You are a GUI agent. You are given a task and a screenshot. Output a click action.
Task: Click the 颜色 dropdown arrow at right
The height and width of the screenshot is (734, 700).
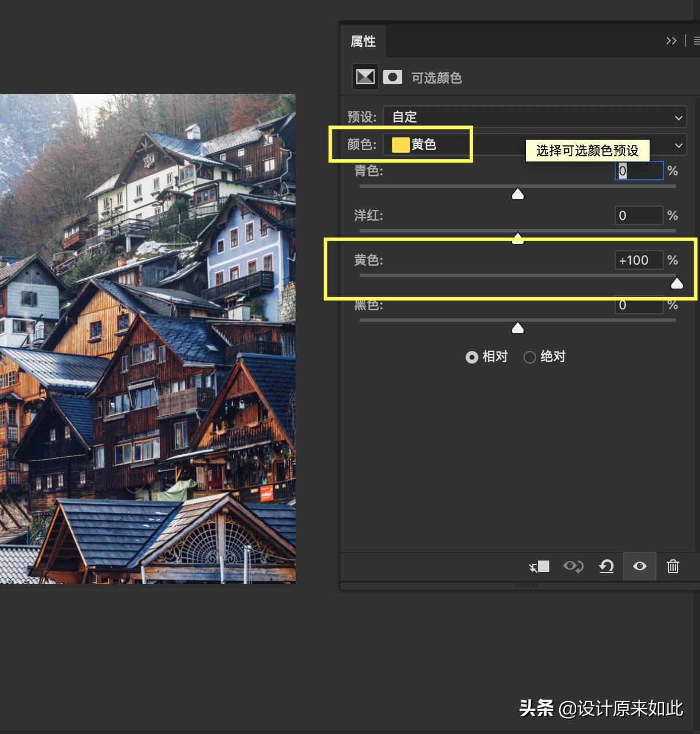pyautogui.click(x=679, y=145)
